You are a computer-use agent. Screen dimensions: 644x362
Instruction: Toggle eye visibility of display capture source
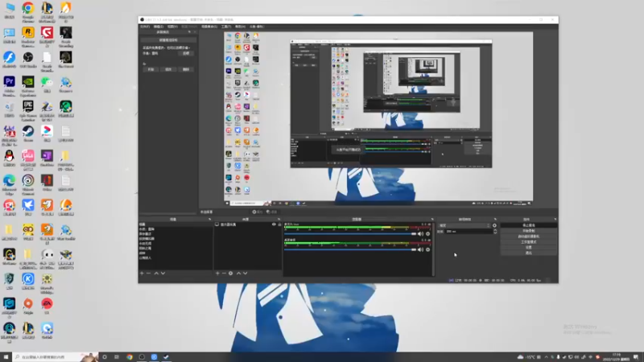(x=274, y=224)
